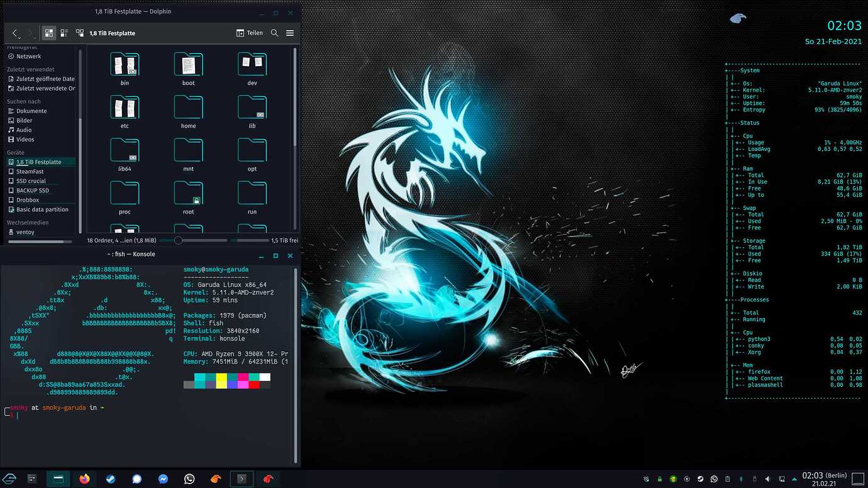Screen dimensions: 868x488
Task: Open the Dolphin hamburger menu
Action: click(x=290, y=33)
